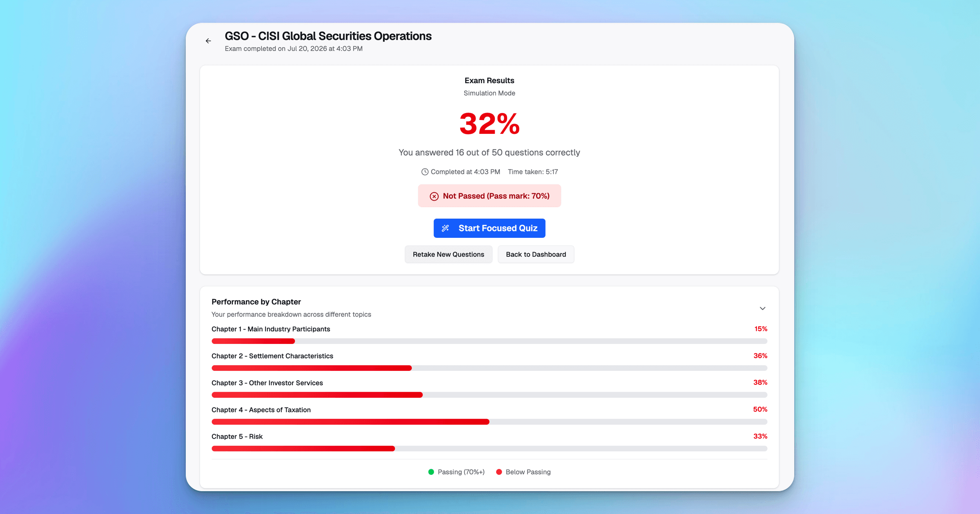This screenshot has height=514, width=980.
Task: Click the Passing (70%+) legend label
Action: point(461,472)
